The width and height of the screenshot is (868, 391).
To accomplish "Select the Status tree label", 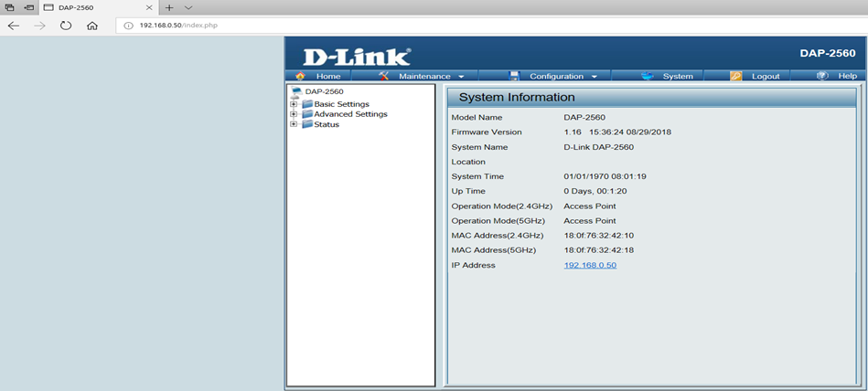I will pyautogui.click(x=327, y=124).
